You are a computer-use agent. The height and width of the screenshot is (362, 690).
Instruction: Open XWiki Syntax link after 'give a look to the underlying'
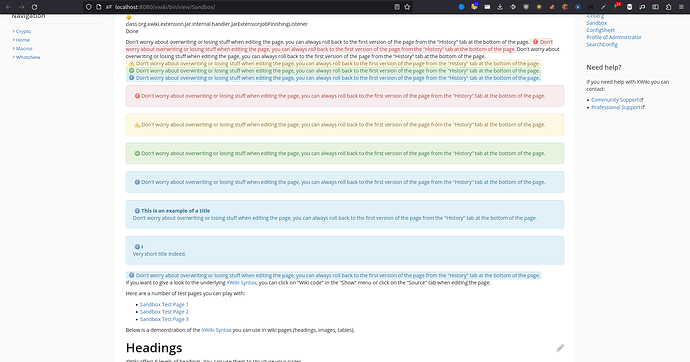[x=241, y=283]
